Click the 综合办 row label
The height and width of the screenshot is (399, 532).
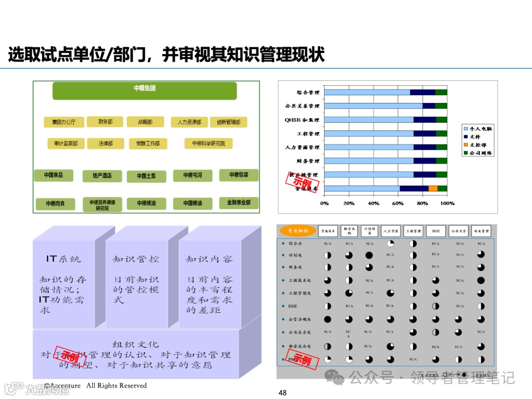point(295,244)
